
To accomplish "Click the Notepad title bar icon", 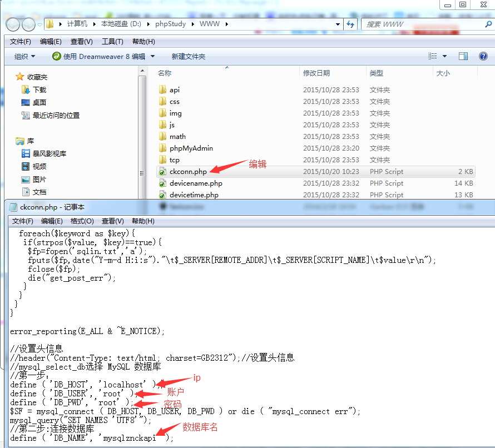I will [13, 207].
